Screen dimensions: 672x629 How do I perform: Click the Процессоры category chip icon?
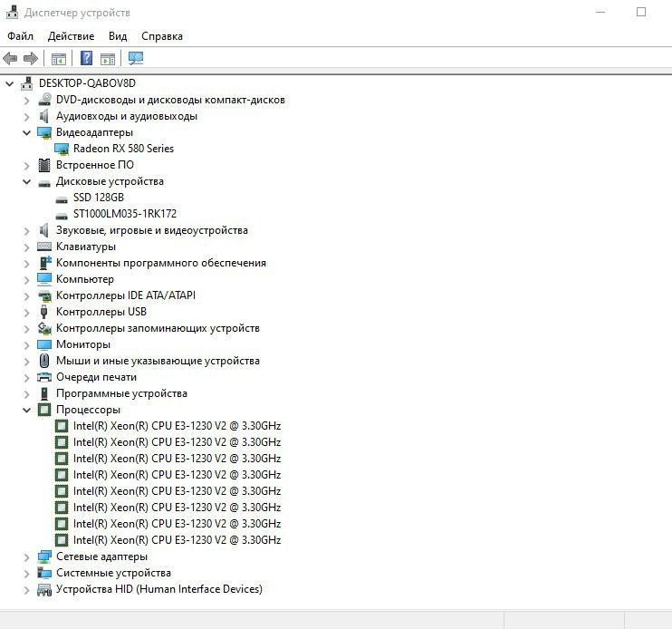pos(44,410)
